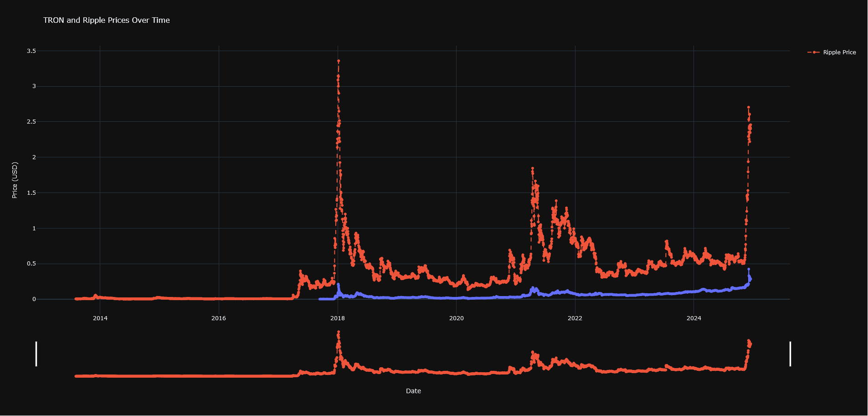Toggle the Ripple Price legend entry

click(832, 52)
